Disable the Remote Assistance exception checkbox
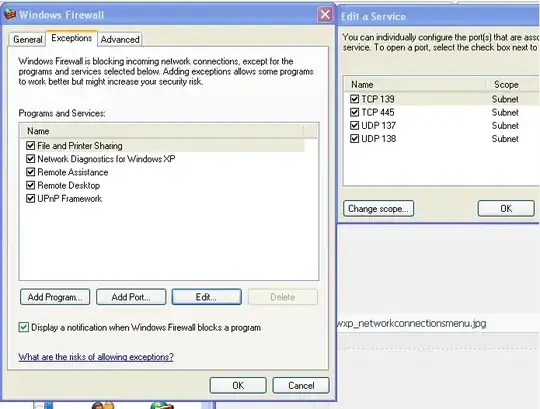 pyautogui.click(x=30, y=172)
